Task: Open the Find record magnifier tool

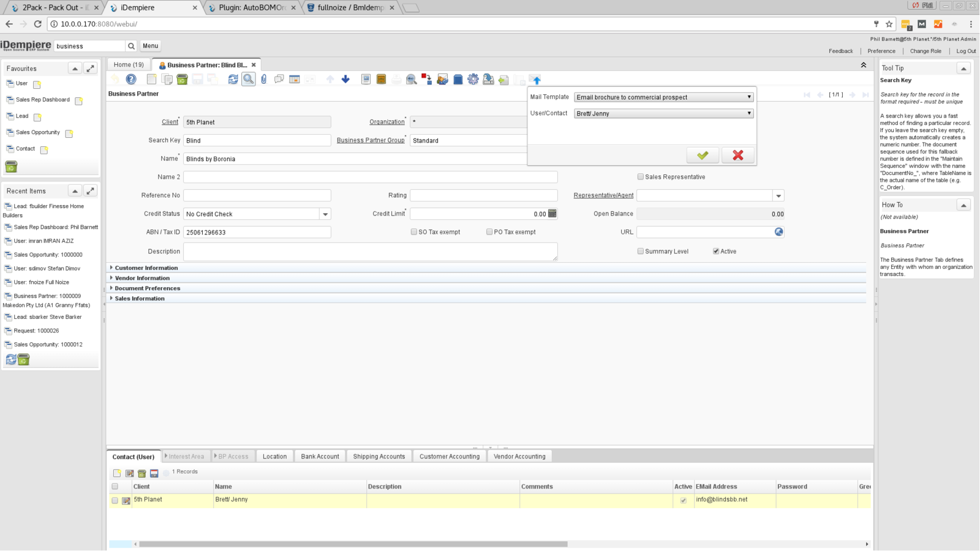Action: click(248, 79)
